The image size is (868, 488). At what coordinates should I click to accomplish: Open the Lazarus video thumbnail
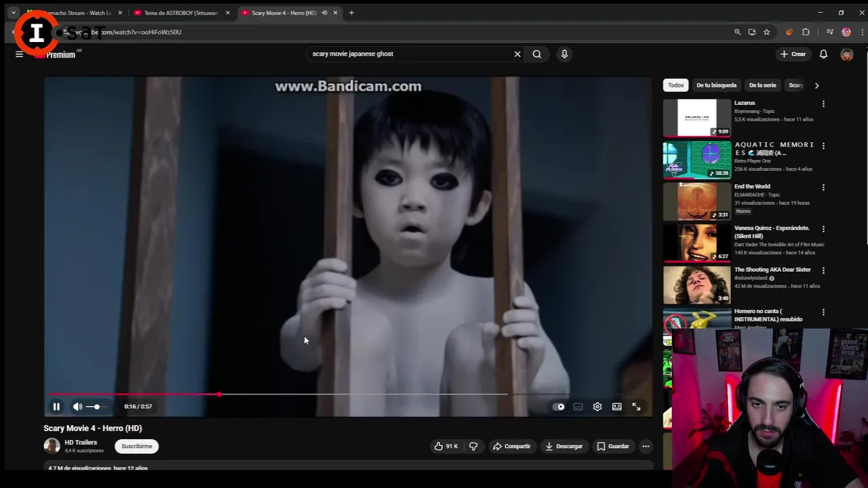(x=697, y=118)
